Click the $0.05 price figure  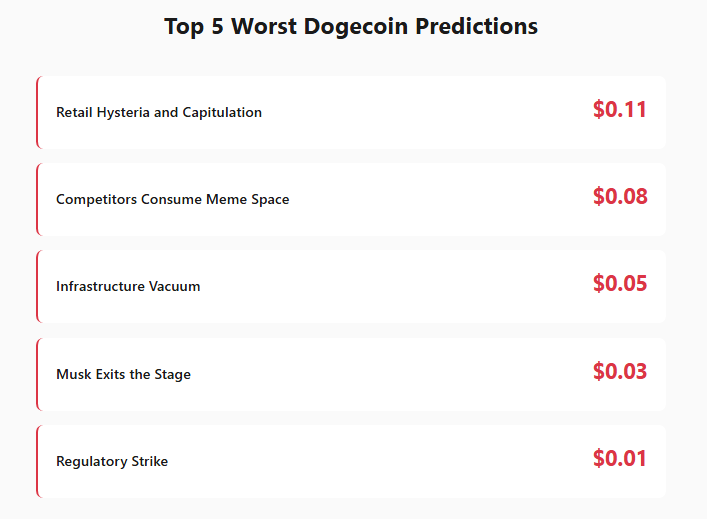[619, 284]
